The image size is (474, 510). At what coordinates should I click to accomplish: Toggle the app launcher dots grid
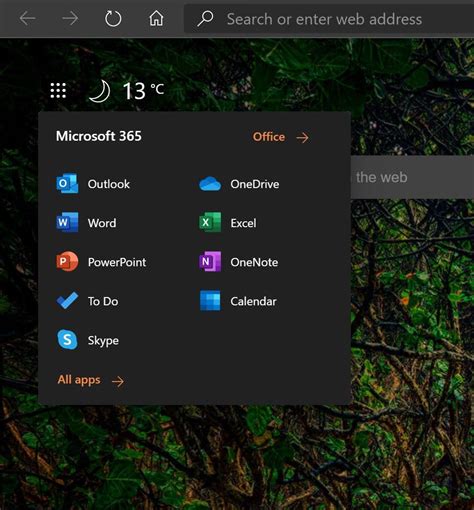point(58,90)
